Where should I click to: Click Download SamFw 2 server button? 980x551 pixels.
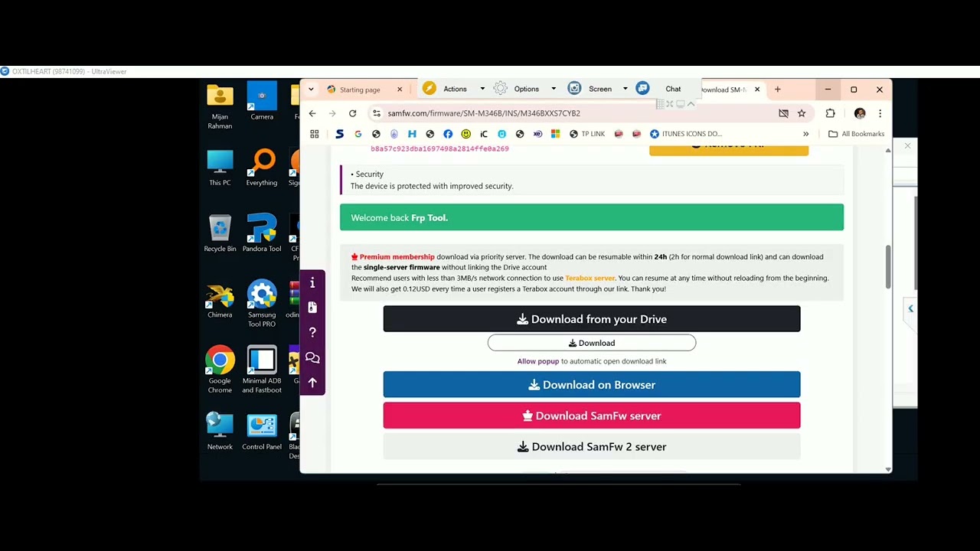pyautogui.click(x=592, y=447)
